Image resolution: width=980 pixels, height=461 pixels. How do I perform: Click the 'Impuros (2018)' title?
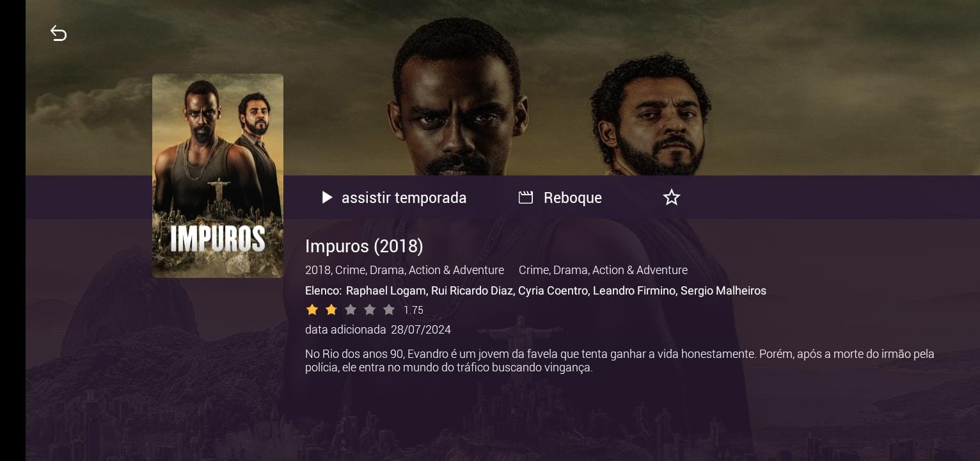tap(364, 247)
